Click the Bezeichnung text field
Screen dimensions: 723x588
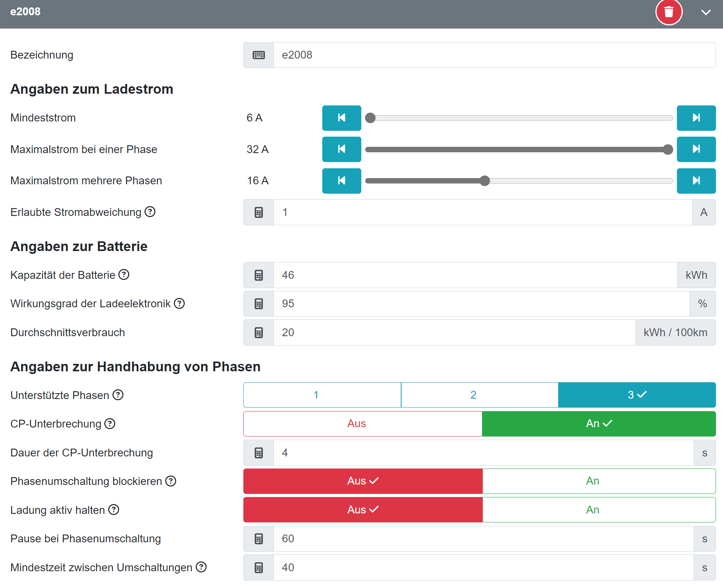pos(494,55)
